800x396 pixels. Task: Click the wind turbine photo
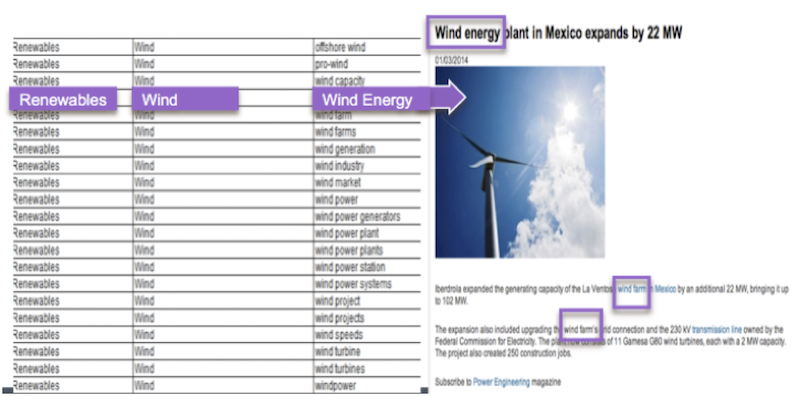coord(520,162)
